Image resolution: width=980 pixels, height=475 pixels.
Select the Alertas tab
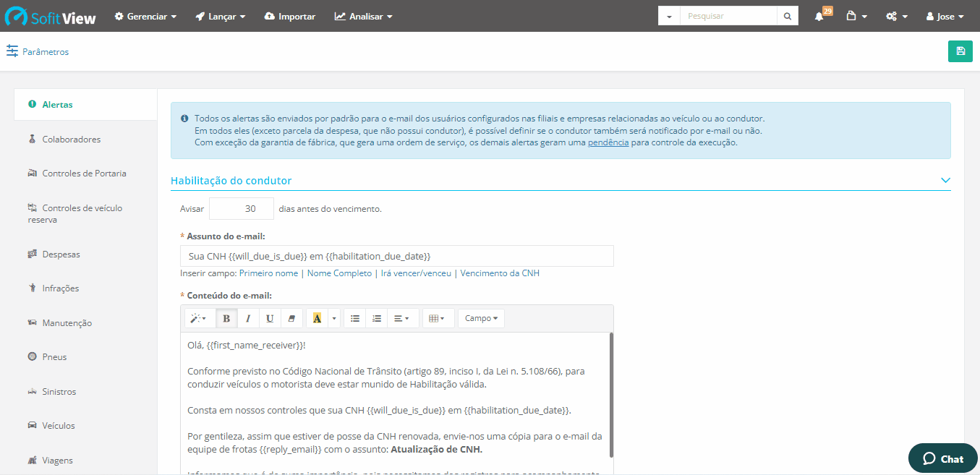click(x=85, y=105)
